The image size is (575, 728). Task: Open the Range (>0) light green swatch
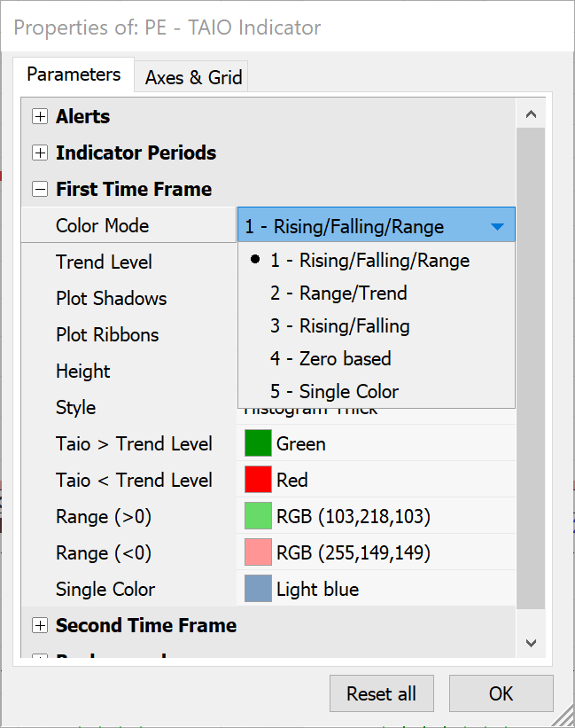coord(258,516)
